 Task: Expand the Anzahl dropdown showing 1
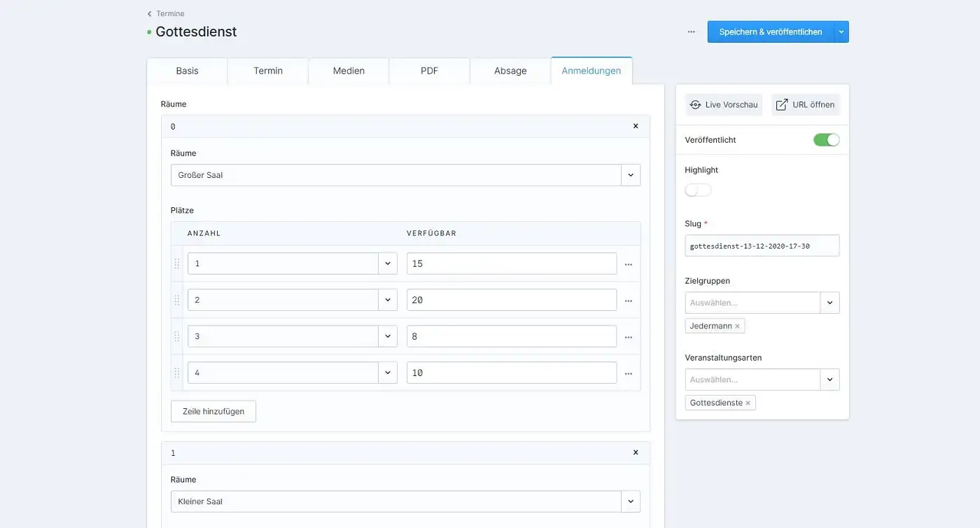pyautogui.click(x=388, y=263)
